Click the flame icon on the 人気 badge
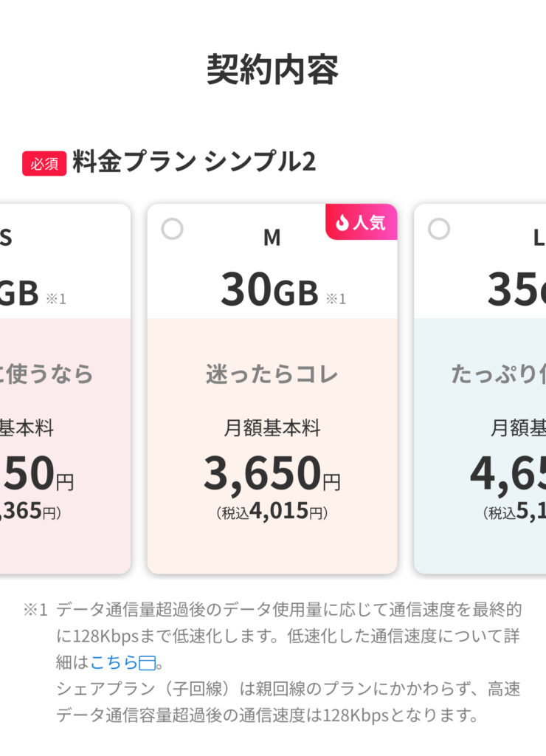 coord(341,222)
